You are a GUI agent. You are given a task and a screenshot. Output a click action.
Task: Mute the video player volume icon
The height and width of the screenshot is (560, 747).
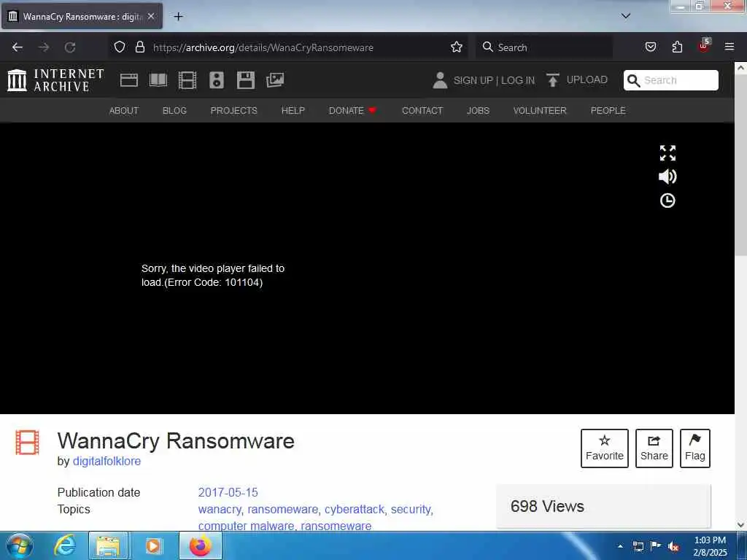(x=667, y=176)
